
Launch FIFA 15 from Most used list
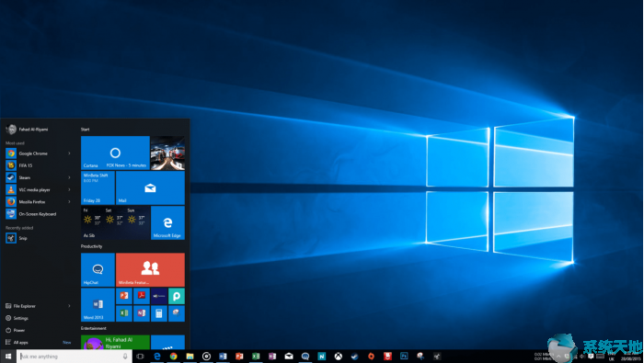pos(38,165)
